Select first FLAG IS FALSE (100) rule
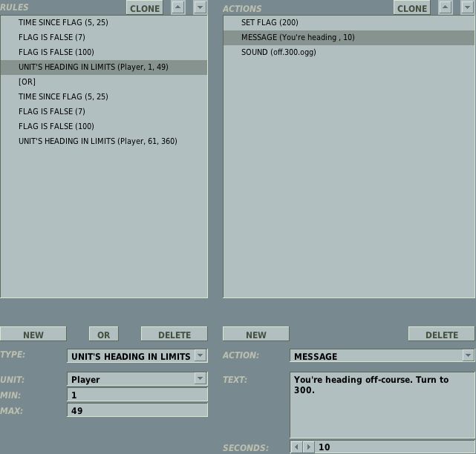Image resolution: width=476 pixels, height=454 pixels. (x=104, y=52)
